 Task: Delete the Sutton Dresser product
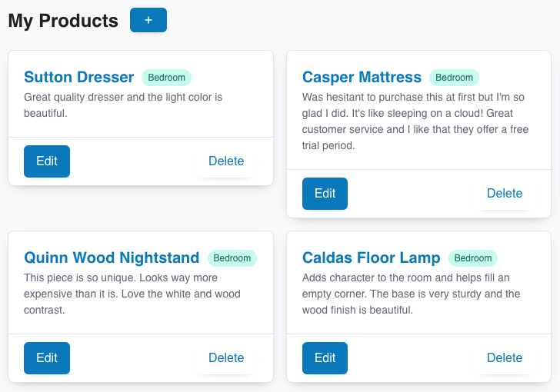tap(226, 161)
